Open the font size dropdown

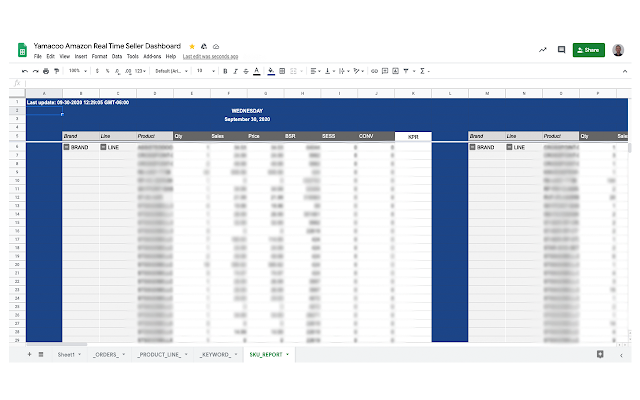click(206, 71)
